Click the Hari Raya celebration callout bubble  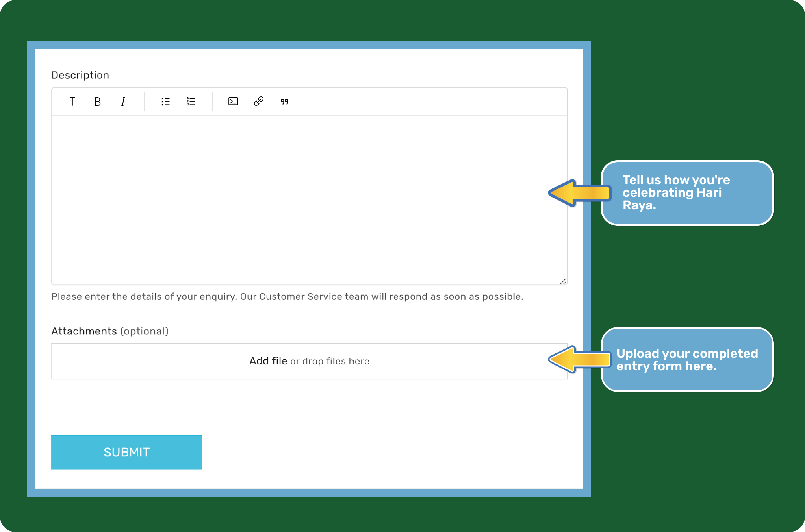(x=687, y=193)
